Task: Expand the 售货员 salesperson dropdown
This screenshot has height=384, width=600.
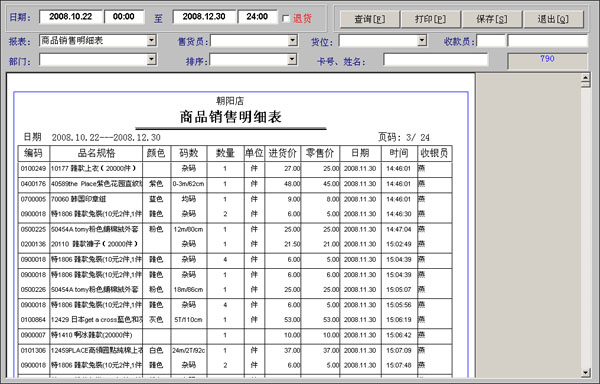Action: (x=293, y=41)
